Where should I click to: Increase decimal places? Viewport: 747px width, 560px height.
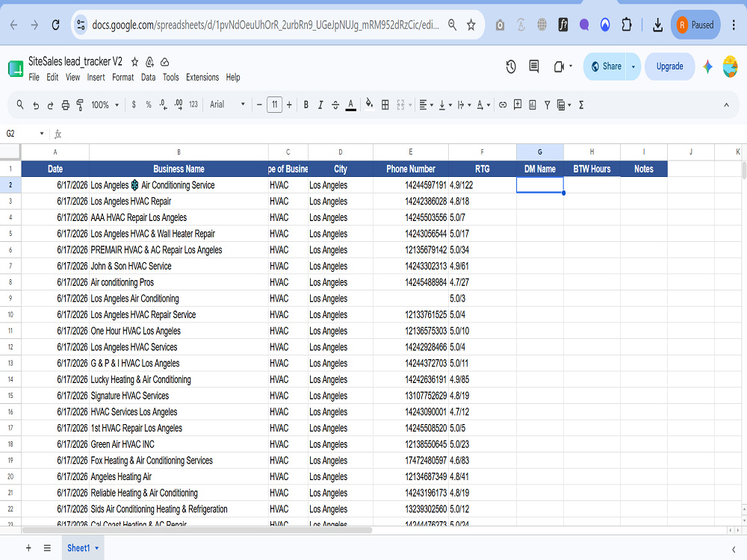(179, 105)
